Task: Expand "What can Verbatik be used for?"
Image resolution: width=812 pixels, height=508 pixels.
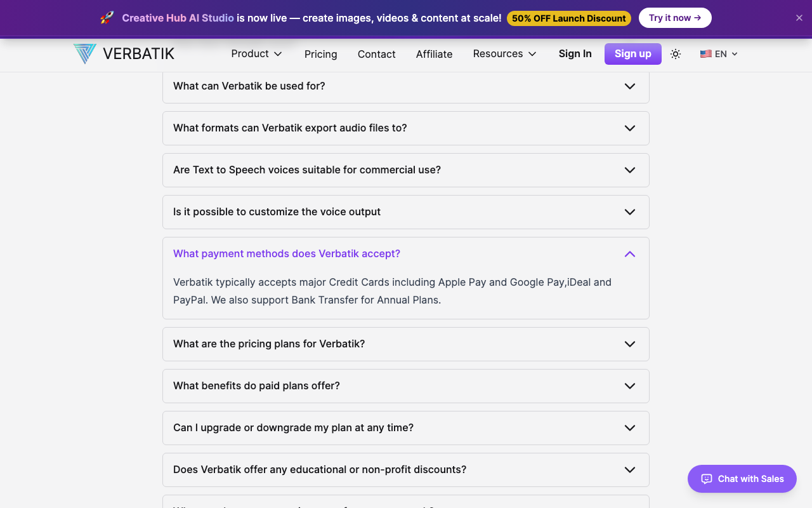Action: click(x=406, y=86)
